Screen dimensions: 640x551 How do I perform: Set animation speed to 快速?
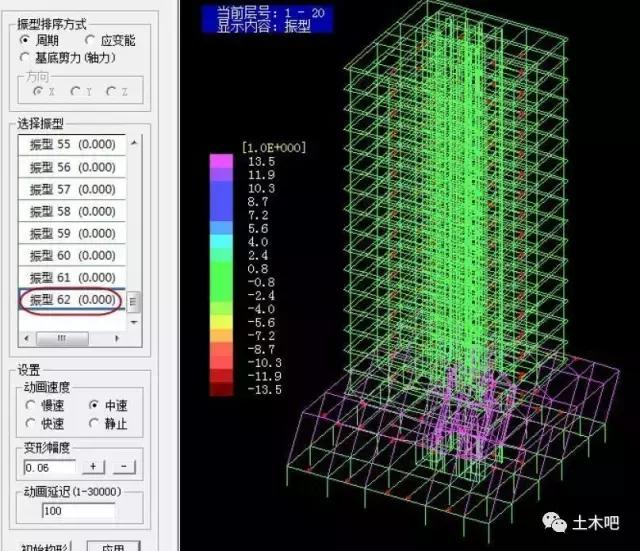[30, 424]
